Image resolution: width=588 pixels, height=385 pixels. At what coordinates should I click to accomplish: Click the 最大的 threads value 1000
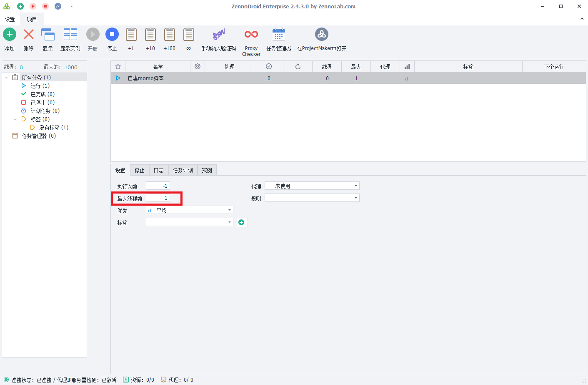71,67
